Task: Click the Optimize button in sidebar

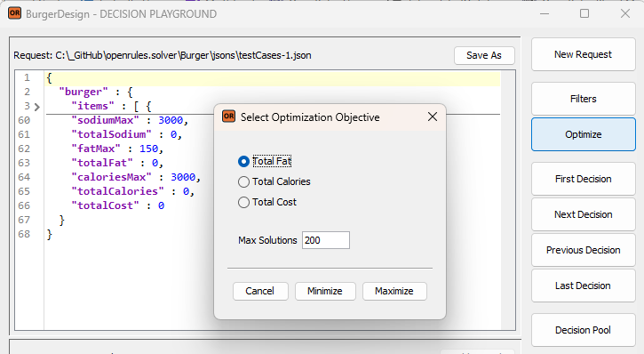Action: tap(584, 134)
